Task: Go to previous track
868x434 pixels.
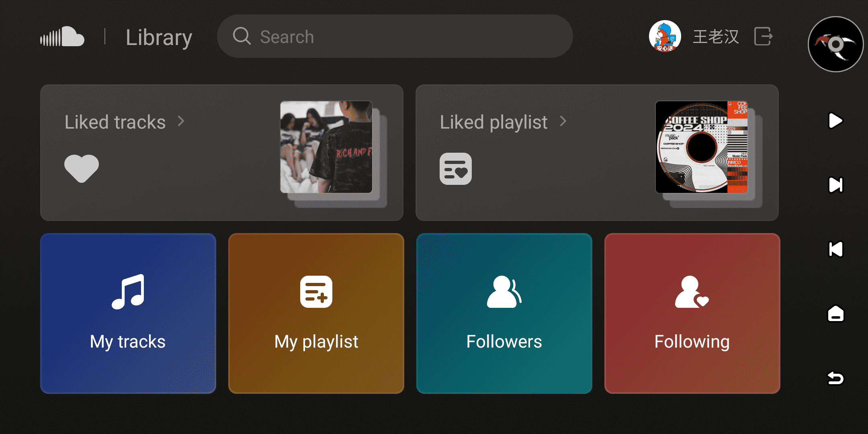Action: (835, 249)
